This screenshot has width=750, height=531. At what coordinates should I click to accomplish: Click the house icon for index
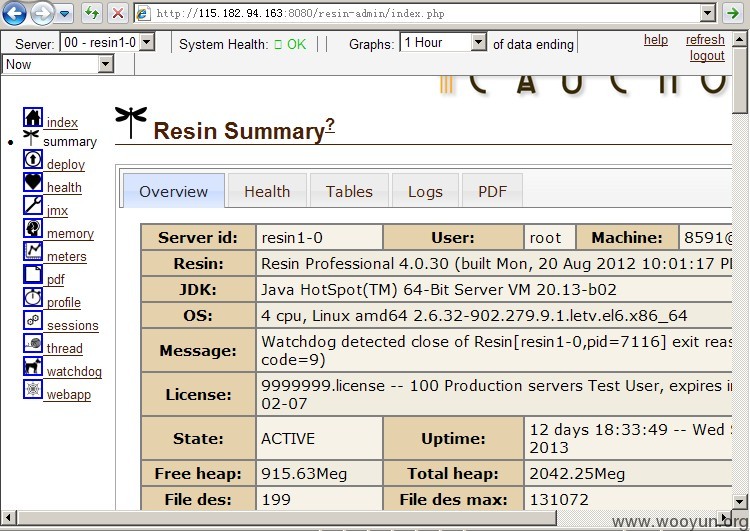(x=33, y=117)
